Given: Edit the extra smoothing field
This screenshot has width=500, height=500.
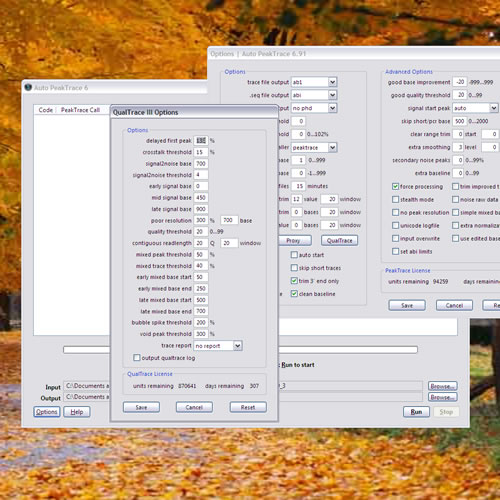Looking at the screenshot, I should 459,147.
